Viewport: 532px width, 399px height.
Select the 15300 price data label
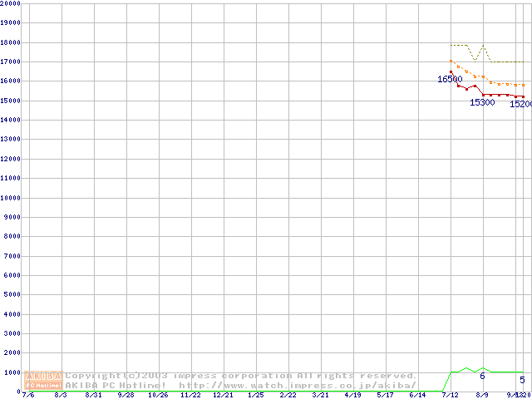click(482, 102)
